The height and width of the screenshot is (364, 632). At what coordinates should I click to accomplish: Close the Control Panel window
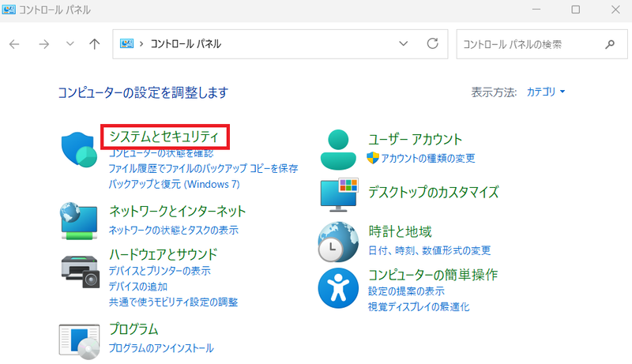point(615,9)
